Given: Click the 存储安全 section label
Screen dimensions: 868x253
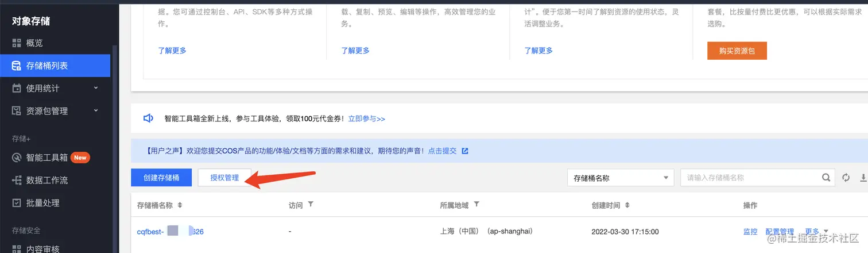Looking at the screenshot, I should click(26, 230).
